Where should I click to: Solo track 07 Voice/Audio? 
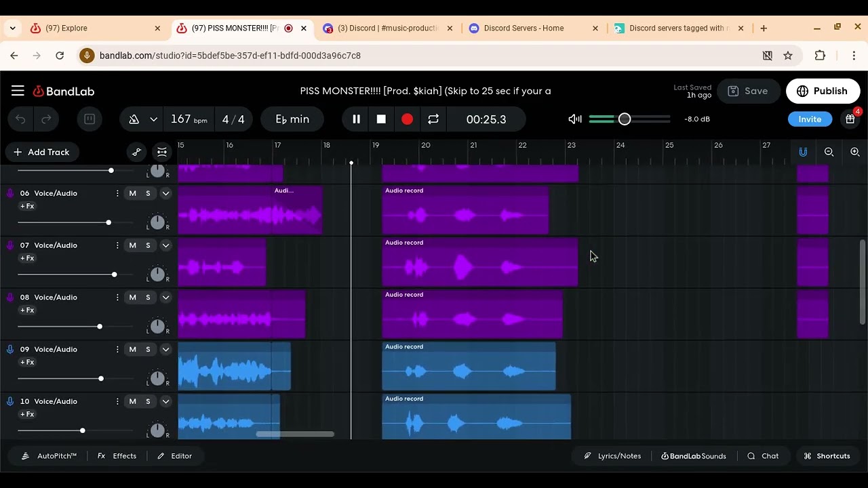tap(148, 245)
